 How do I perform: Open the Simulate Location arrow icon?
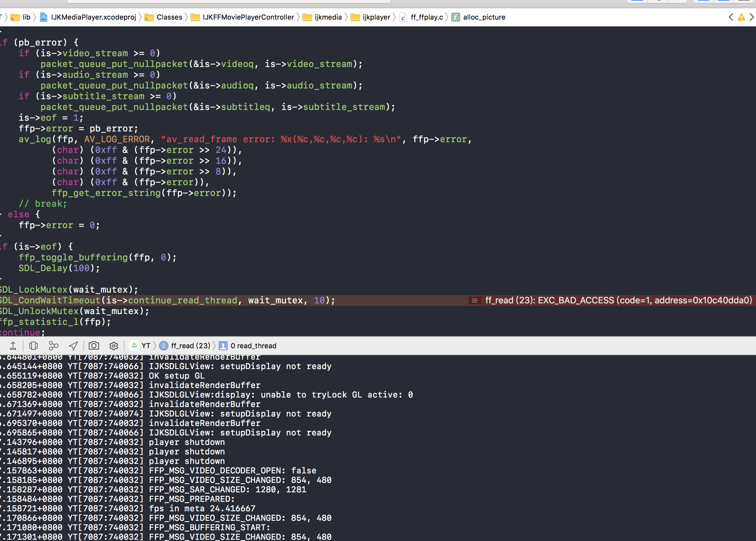click(73, 346)
